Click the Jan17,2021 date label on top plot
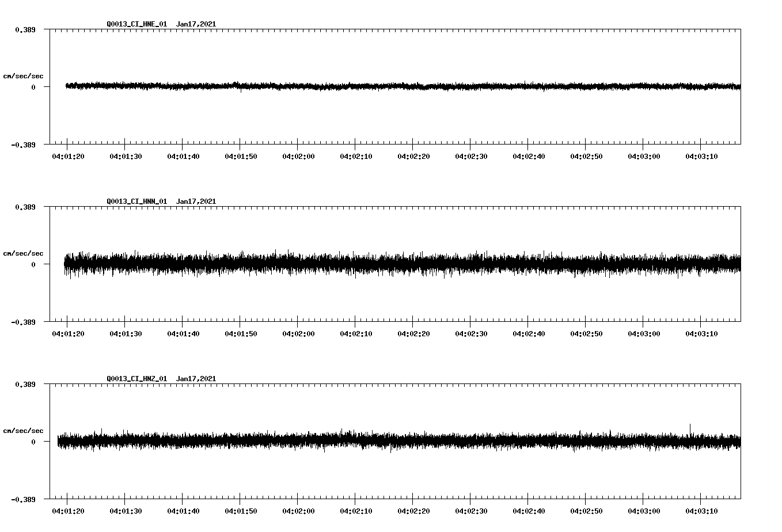The width and height of the screenshot is (782, 532). [x=197, y=24]
